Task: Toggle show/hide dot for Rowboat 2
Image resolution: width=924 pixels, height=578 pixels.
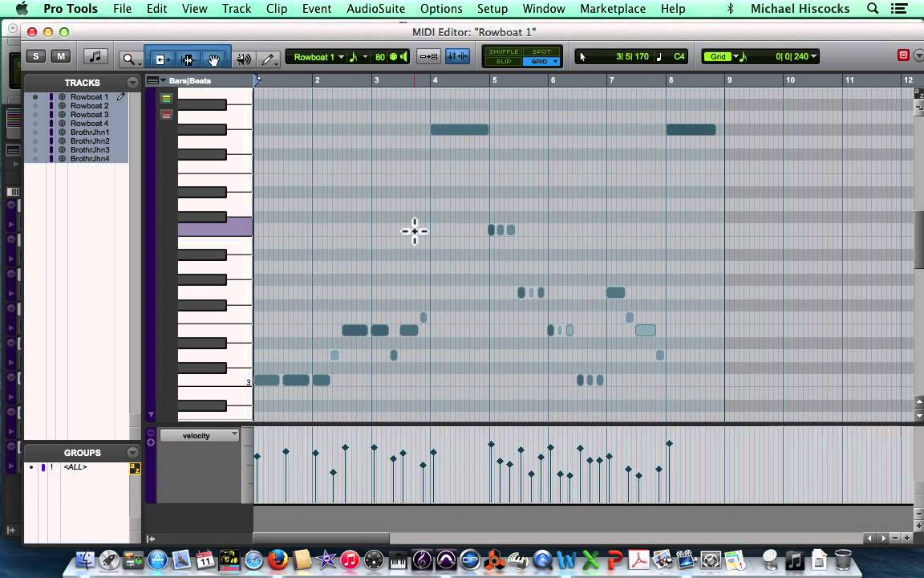Action: (35, 106)
